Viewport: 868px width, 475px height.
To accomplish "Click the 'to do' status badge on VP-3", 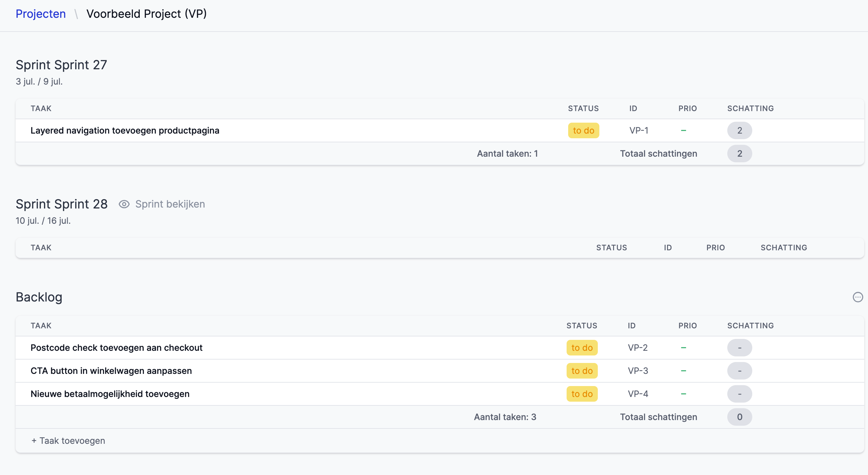I will [x=582, y=370].
